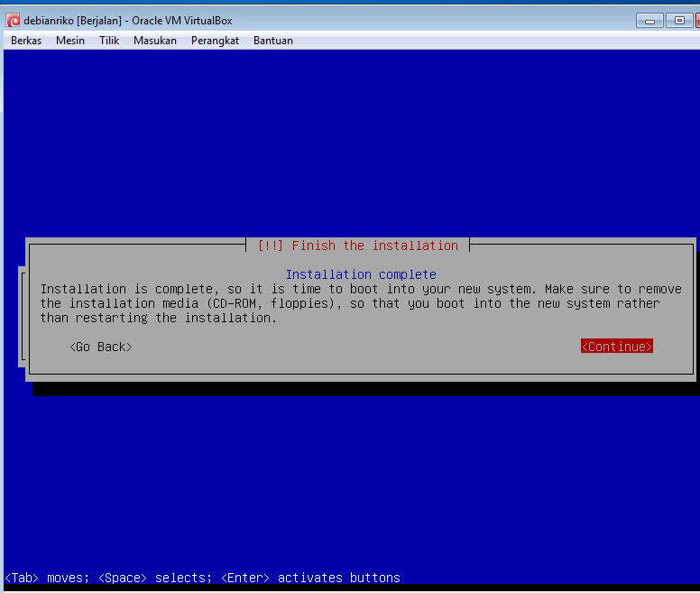
Task: Click the window title 'debianriko [Berjalan]'
Action: click(73, 21)
